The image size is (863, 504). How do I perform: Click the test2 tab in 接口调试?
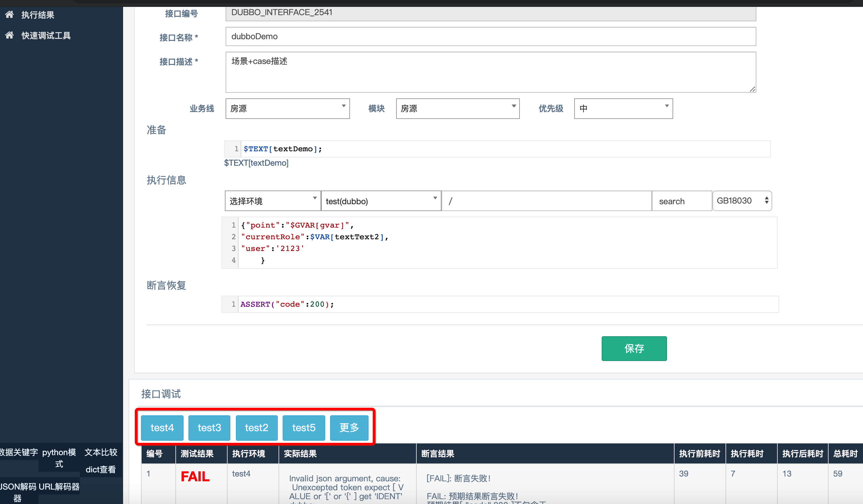pos(257,427)
